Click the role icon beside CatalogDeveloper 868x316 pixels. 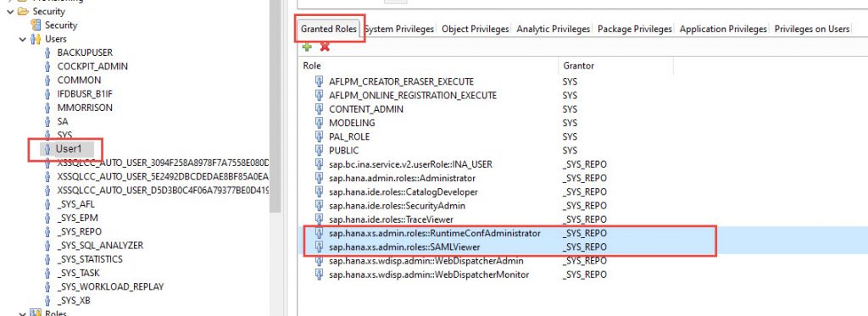[x=319, y=192]
